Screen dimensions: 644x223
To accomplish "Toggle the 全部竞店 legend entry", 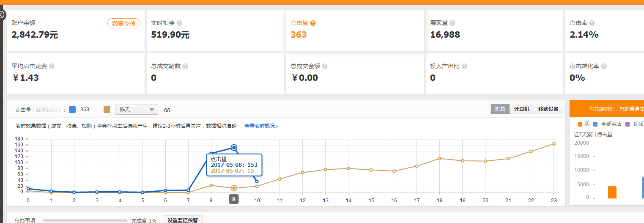I will coord(607,124).
